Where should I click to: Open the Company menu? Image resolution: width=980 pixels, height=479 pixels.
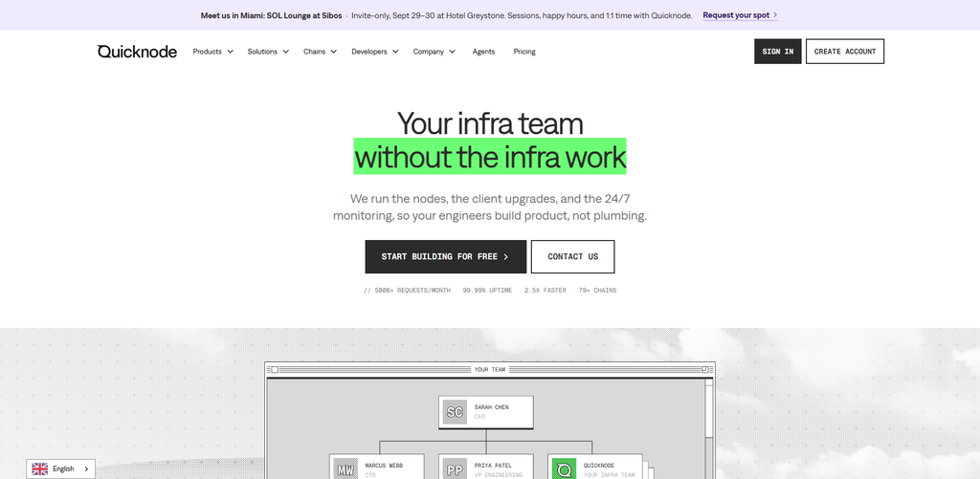[x=434, y=52]
